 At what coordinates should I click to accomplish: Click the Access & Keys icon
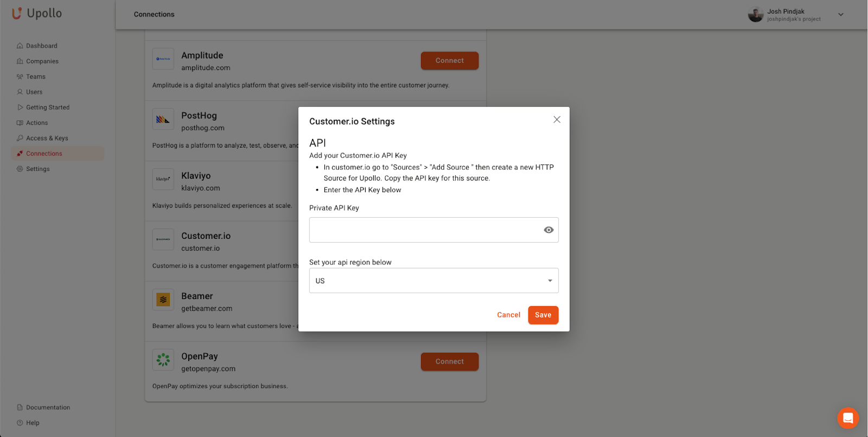tap(20, 138)
